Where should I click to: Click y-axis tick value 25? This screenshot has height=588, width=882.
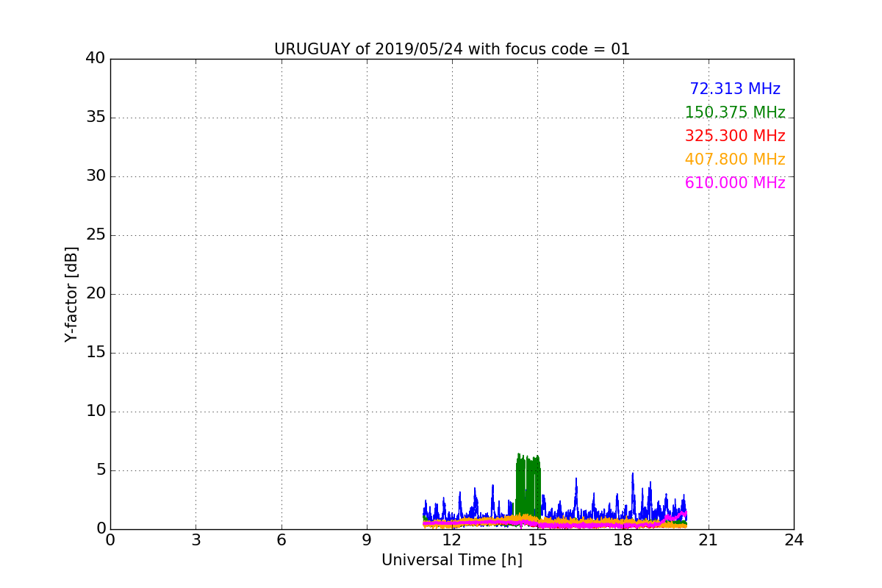96,234
